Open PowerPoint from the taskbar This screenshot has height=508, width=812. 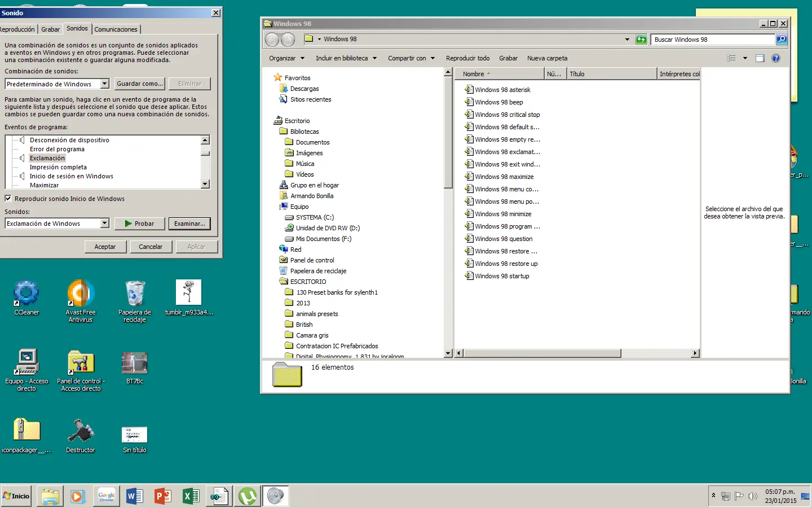(163, 496)
